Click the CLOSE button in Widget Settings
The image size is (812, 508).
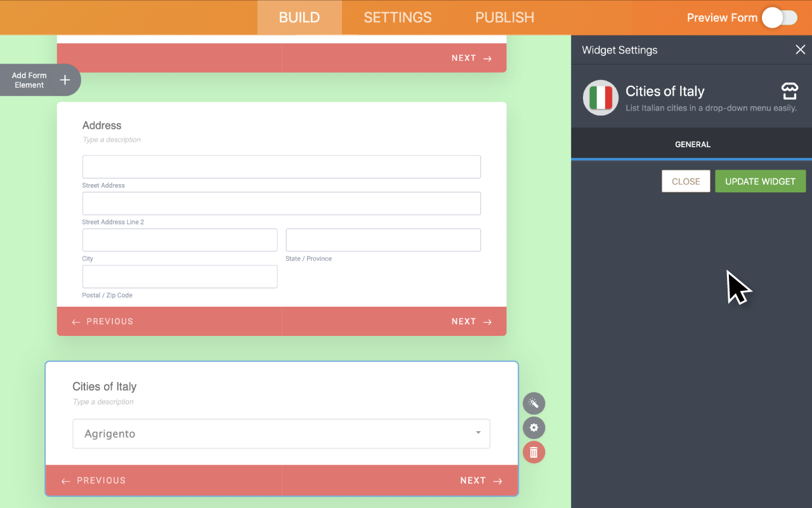pyautogui.click(x=686, y=181)
